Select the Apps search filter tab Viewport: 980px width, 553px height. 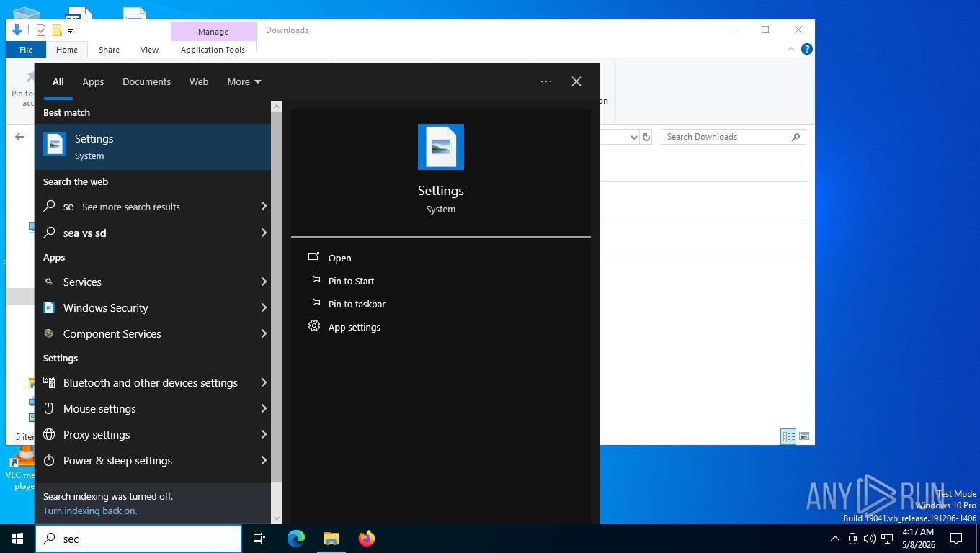pos(93,81)
